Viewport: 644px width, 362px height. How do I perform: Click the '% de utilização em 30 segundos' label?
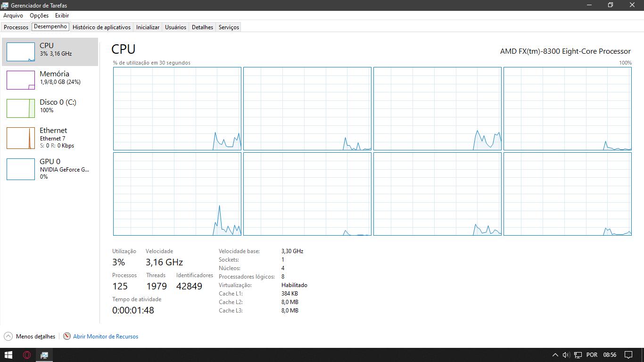click(x=151, y=63)
